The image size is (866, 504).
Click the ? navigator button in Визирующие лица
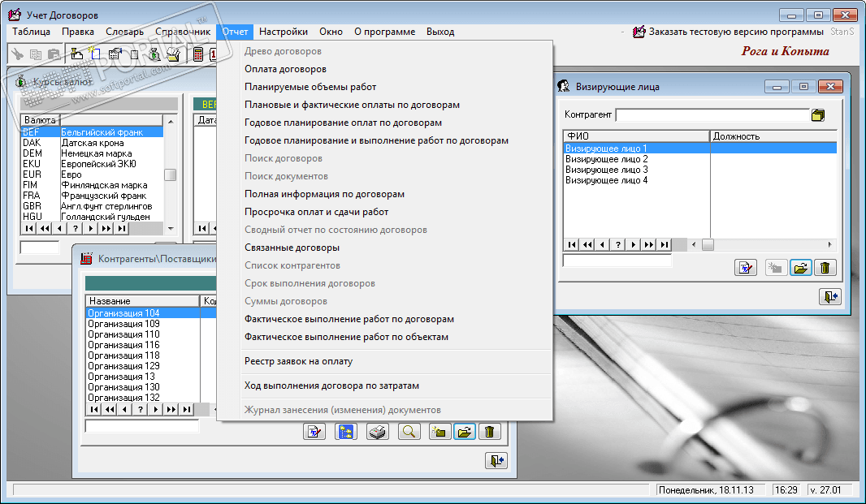point(618,244)
